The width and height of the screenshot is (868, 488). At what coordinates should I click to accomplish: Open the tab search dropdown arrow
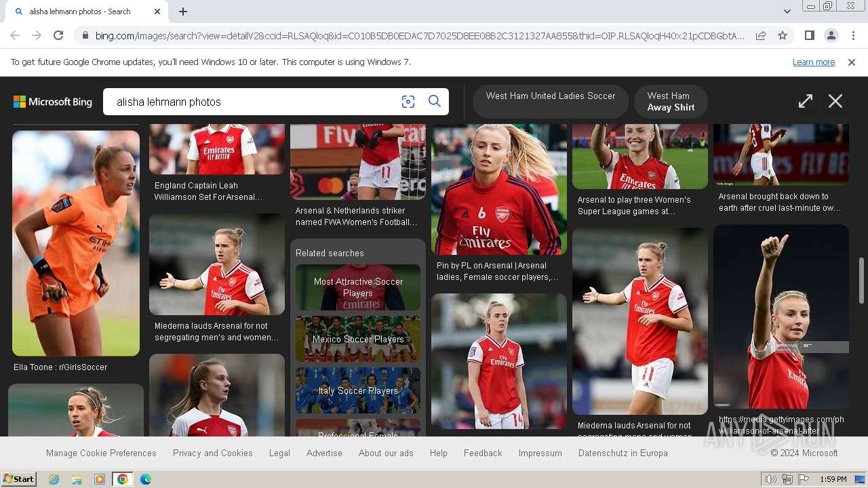pos(787,12)
